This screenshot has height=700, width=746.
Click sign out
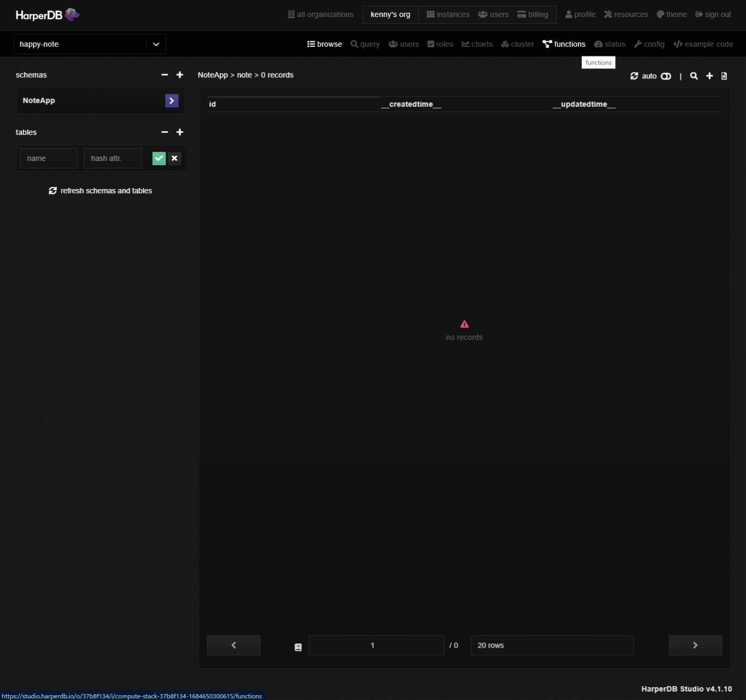point(713,14)
